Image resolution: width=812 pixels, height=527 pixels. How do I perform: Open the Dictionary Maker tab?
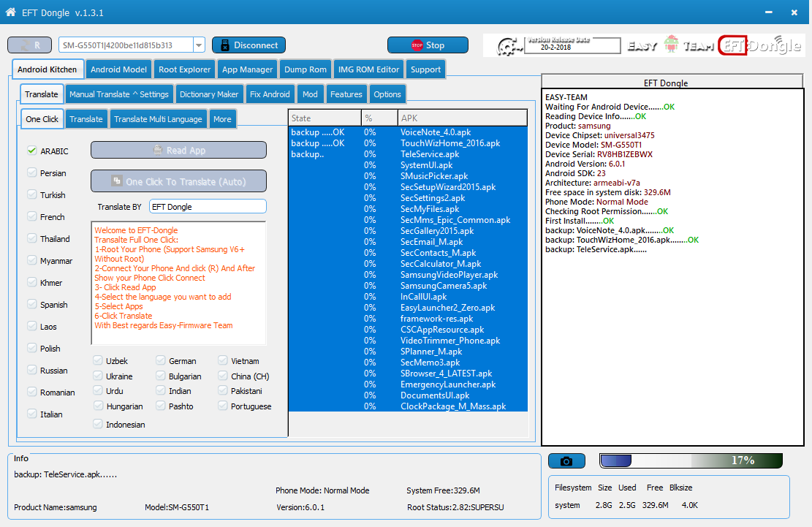(x=209, y=94)
